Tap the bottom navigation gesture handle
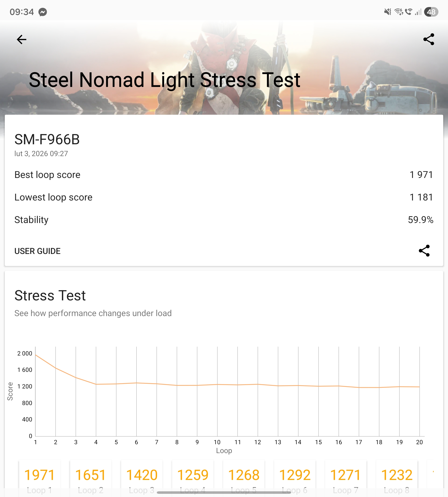The image size is (448, 497). pos(224,493)
